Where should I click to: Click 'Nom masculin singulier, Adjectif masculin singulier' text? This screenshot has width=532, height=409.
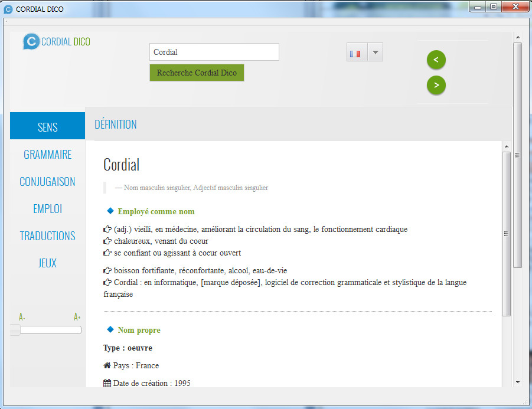point(196,188)
